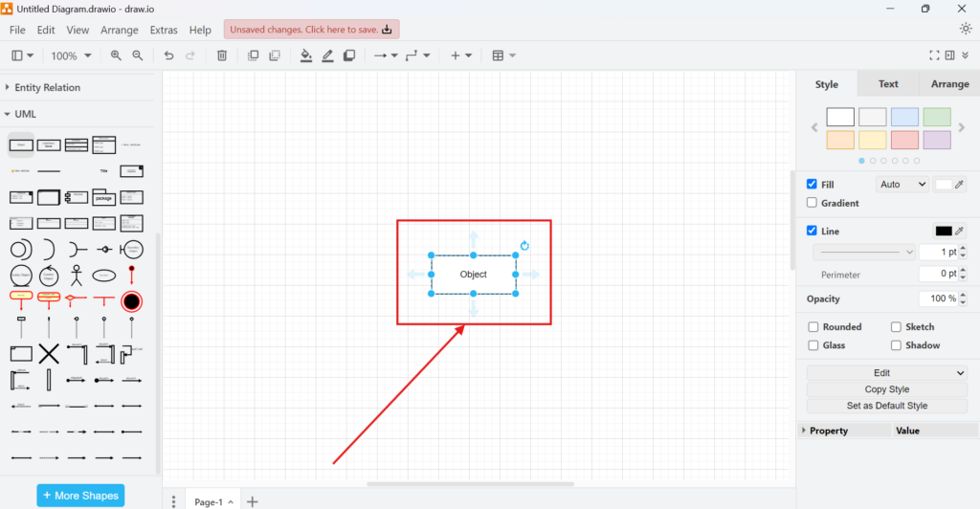
Task: Click the Zoom Out magnifier icon
Action: tap(138, 55)
